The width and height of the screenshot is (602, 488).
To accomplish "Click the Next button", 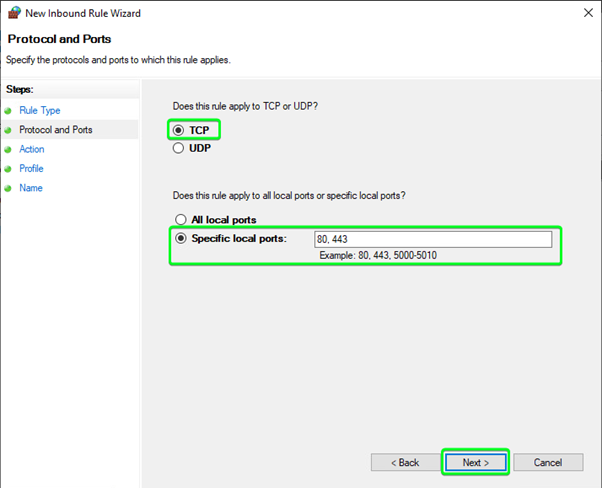I will [476, 462].
